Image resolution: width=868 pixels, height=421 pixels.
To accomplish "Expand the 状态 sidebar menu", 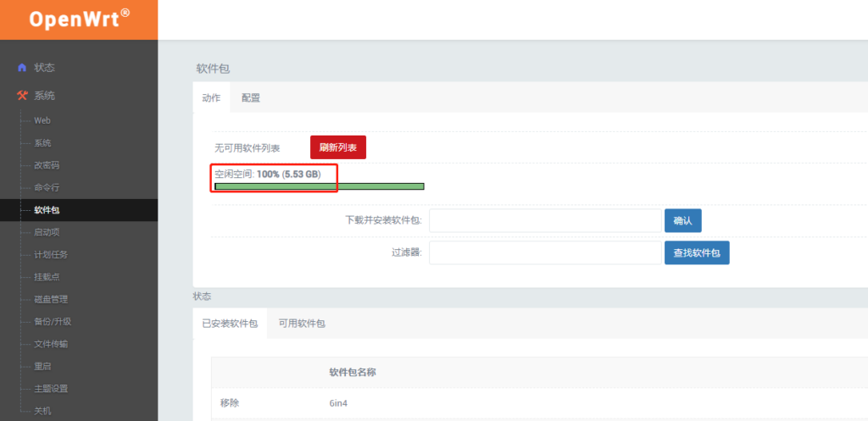I will click(x=45, y=68).
